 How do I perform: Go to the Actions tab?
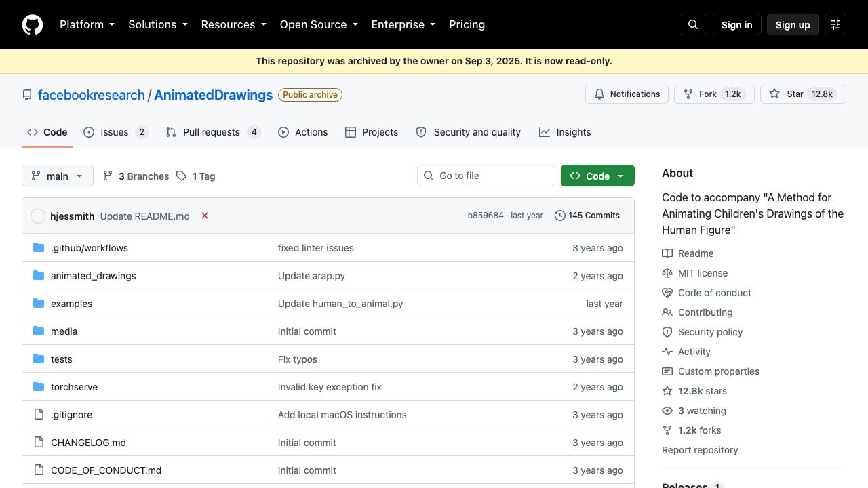pyautogui.click(x=303, y=132)
